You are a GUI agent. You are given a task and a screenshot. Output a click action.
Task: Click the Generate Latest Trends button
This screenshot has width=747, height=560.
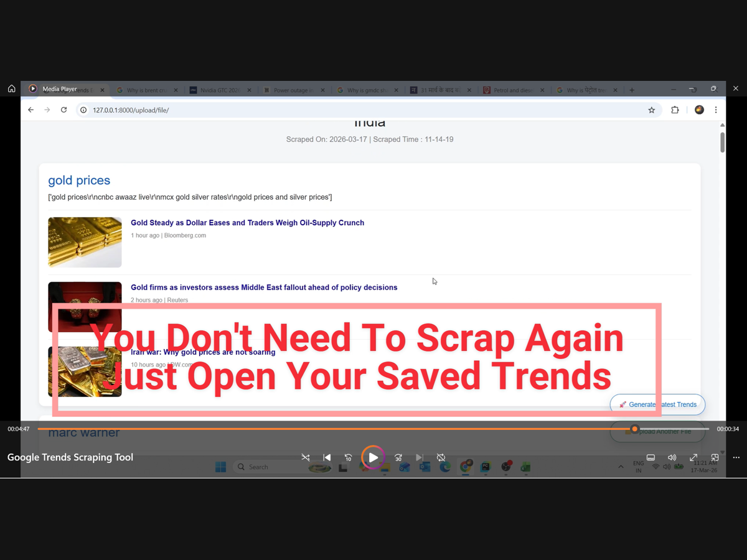(x=658, y=404)
